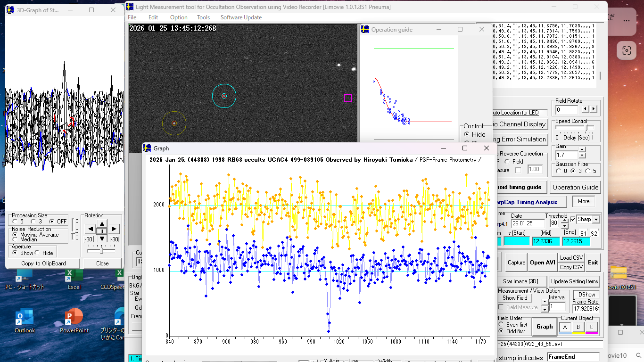Rotate 3D graph right with right arrow
The height and width of the screenshot is (362, 644).
click(x=114, y=229)
